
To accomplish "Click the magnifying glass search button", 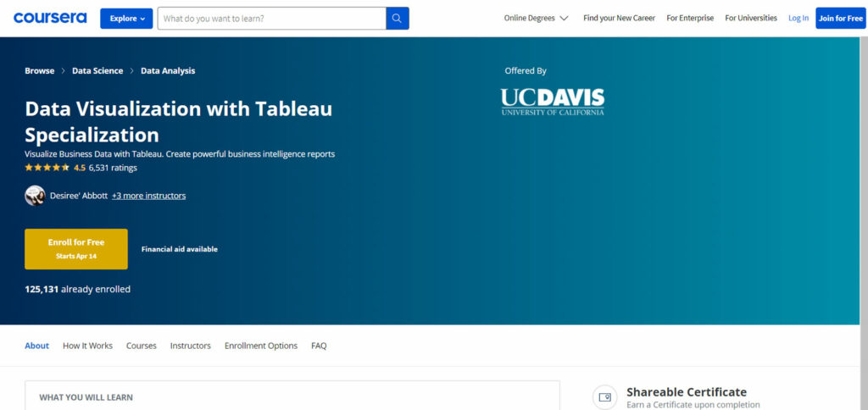I will coord(398,19).
